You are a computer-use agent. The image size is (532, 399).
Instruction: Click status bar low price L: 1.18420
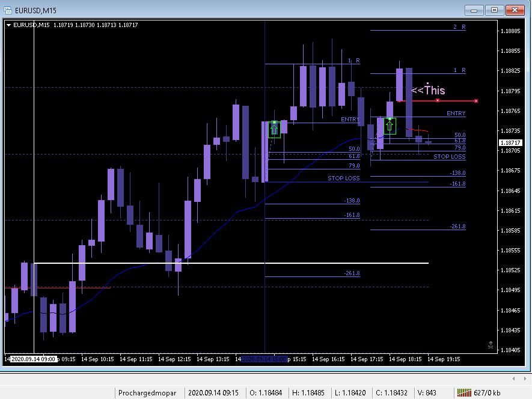(350, 393)
